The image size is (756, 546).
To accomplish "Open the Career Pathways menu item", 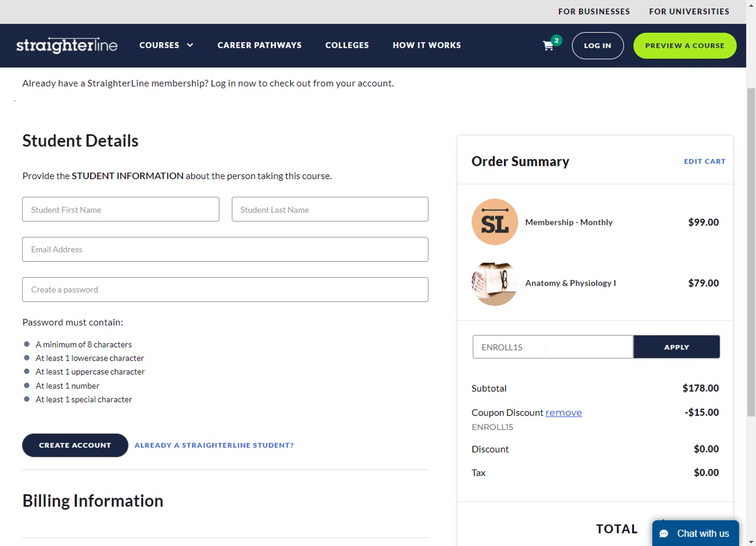I will (260, 45).
